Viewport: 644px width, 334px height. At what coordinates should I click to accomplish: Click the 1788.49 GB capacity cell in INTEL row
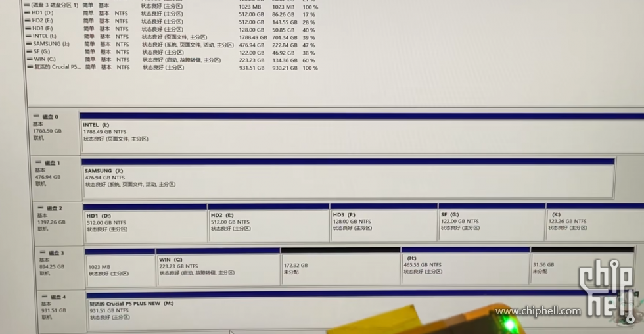[x=252, y=37]
